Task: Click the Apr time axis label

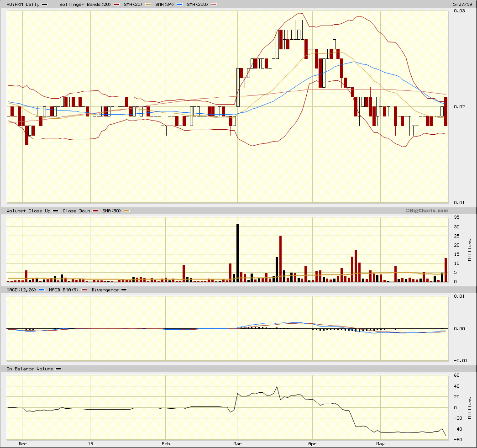Action: click(312, 444)
